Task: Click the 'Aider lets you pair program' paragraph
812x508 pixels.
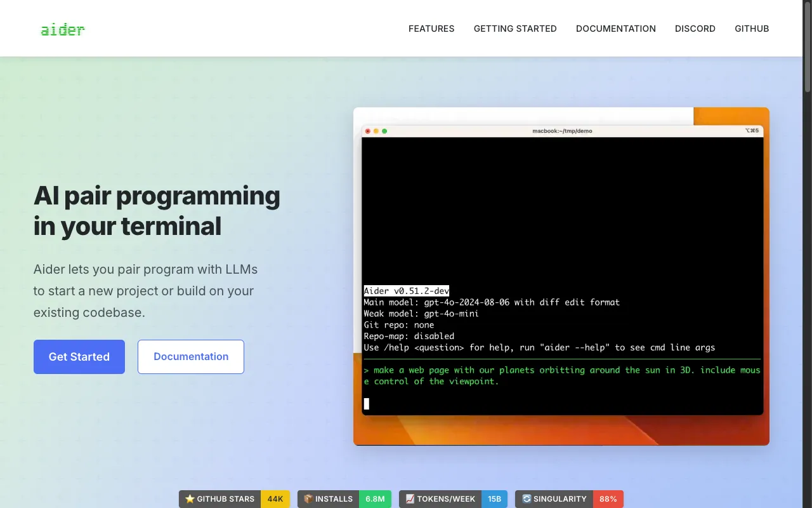Action: (146, 291)
